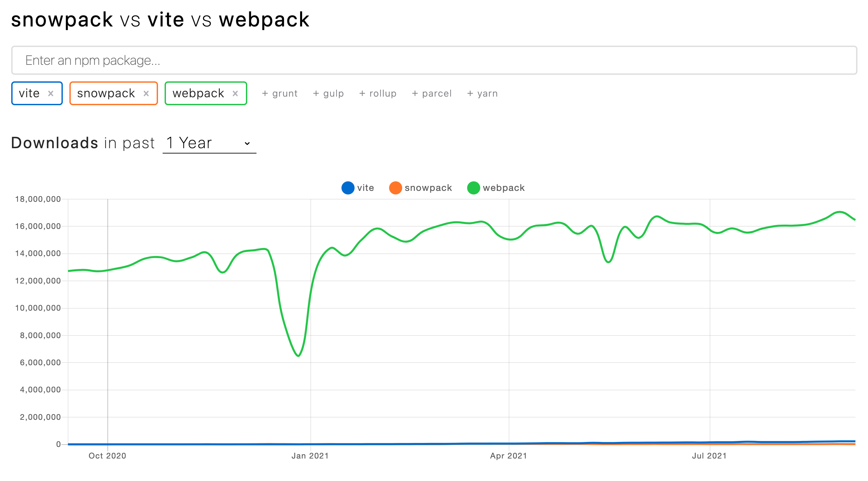This screenshot has width=868, height=481.
Task: Click the 18,000,000 y-axis label
Action: click(x=38, y=199)
